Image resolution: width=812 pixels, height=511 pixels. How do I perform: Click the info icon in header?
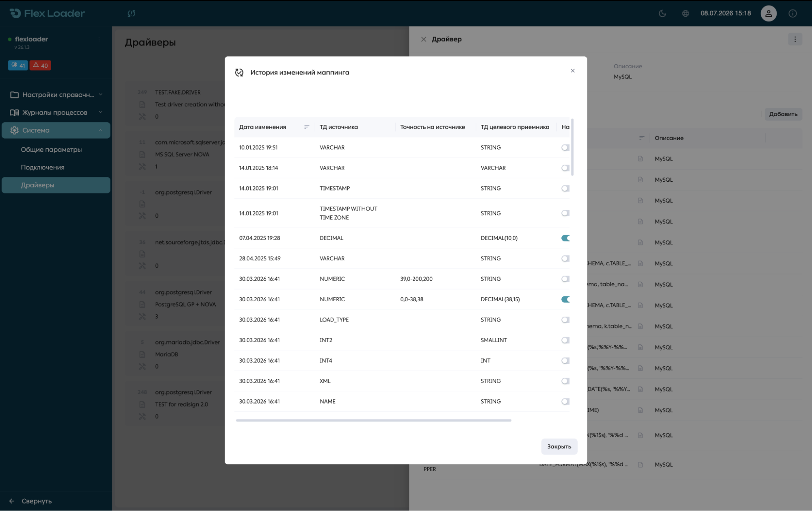coord(792,13)
